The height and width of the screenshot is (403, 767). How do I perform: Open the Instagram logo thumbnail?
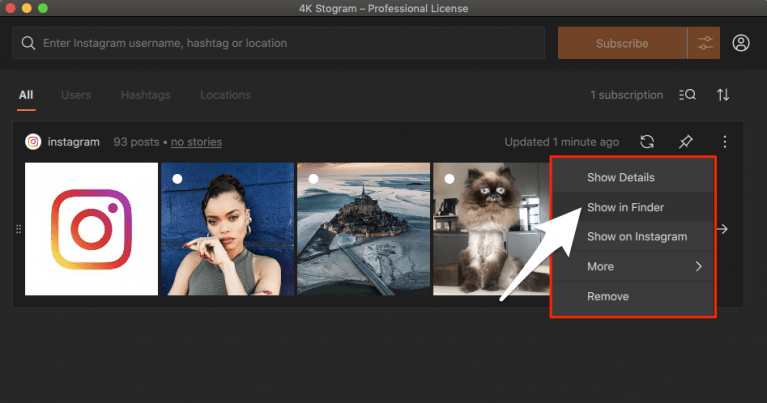91,229
